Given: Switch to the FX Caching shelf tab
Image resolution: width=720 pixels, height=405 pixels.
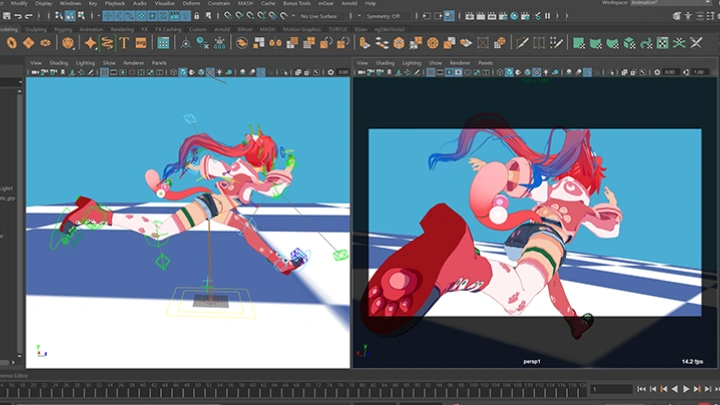Looking at the screenshot, I should coord(168,29).
